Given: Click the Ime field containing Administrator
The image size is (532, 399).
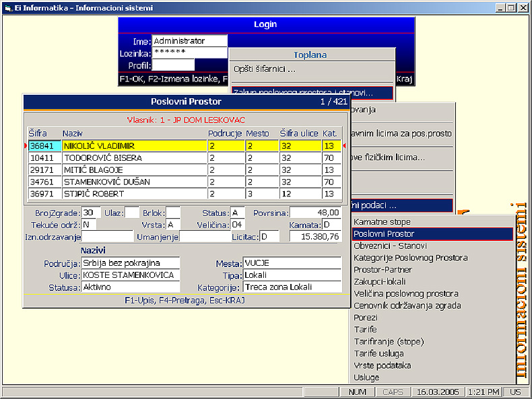Looking at the screenshot, I should [x=190, y=41].
